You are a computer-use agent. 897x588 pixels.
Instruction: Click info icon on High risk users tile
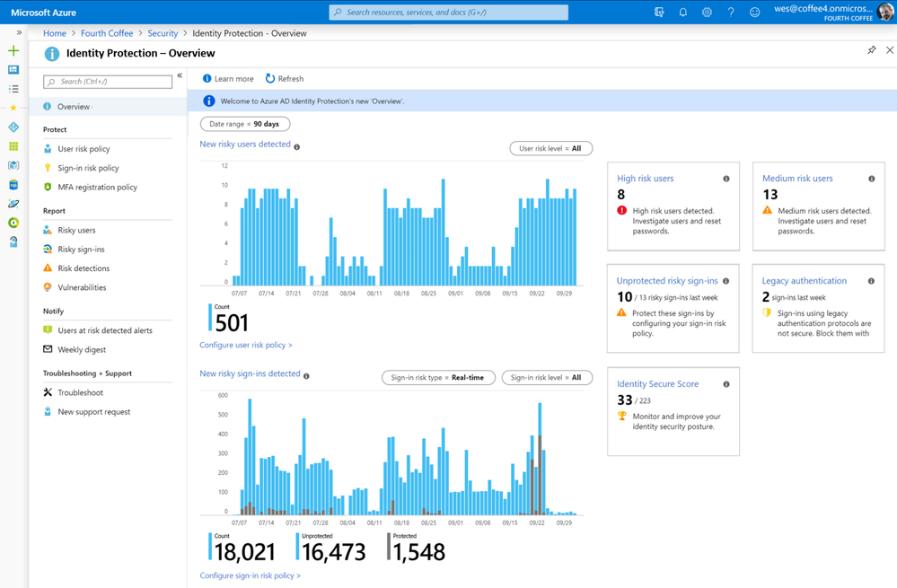[726, 179]
